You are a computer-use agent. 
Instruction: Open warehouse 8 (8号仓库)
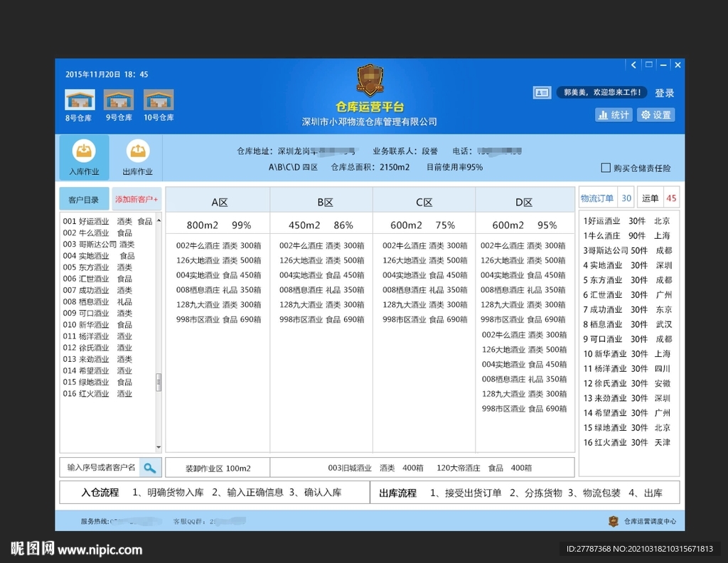(79, 100)
